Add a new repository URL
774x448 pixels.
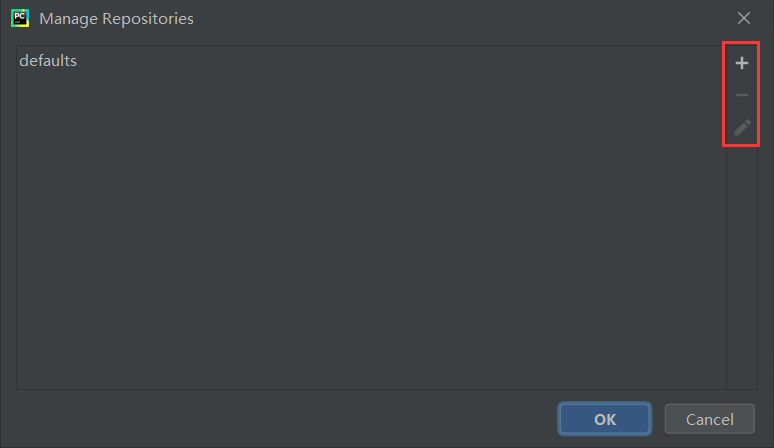click(741, 64)
